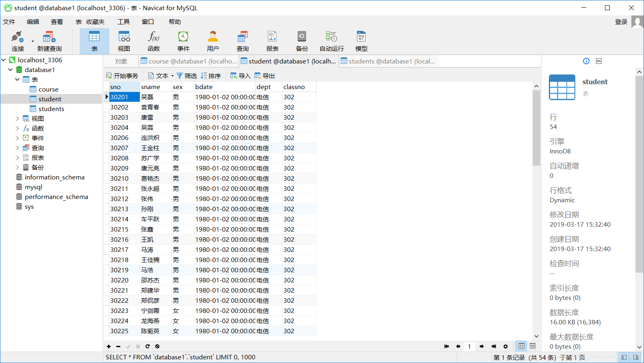The height and width of the screenshot is (363, 644).
Task: Open the Text (文本) dropdown
Action: click(161, 76)
